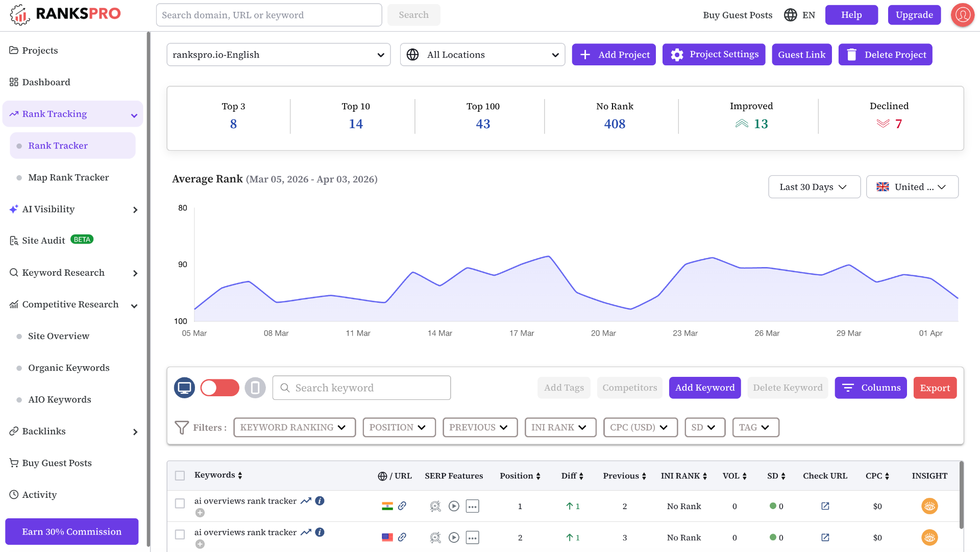Select mobile device view icon
Viewport: 980px width, 552px height.
point(255,388)
